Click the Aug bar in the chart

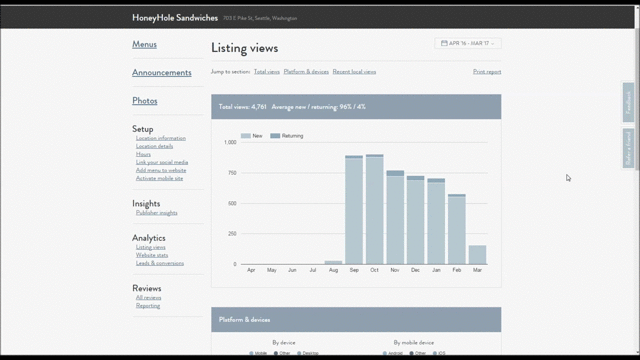click(333, 262)
